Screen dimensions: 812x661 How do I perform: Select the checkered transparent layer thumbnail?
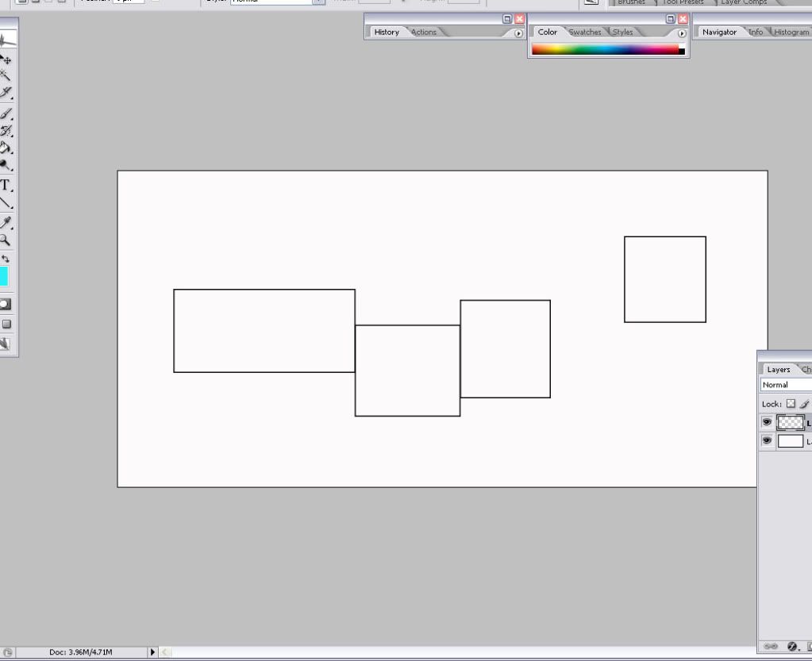pyautogui.click(x=791, y=422)
